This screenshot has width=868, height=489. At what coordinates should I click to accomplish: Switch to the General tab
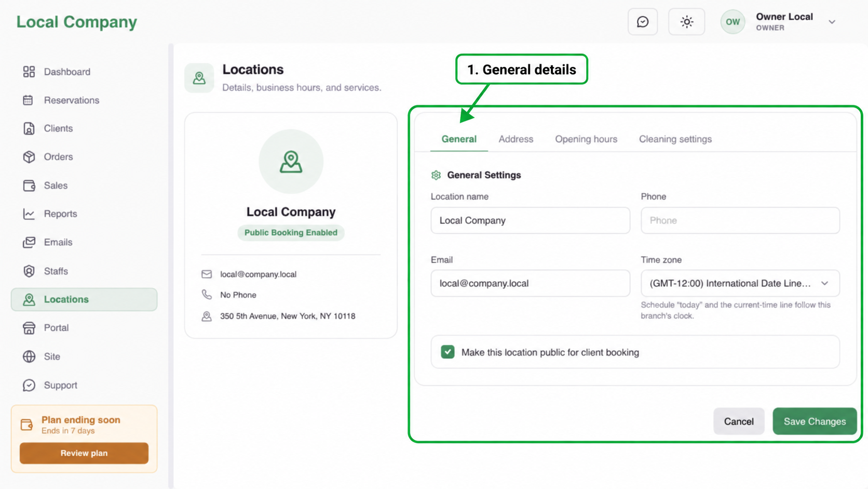tap(459, 139)
